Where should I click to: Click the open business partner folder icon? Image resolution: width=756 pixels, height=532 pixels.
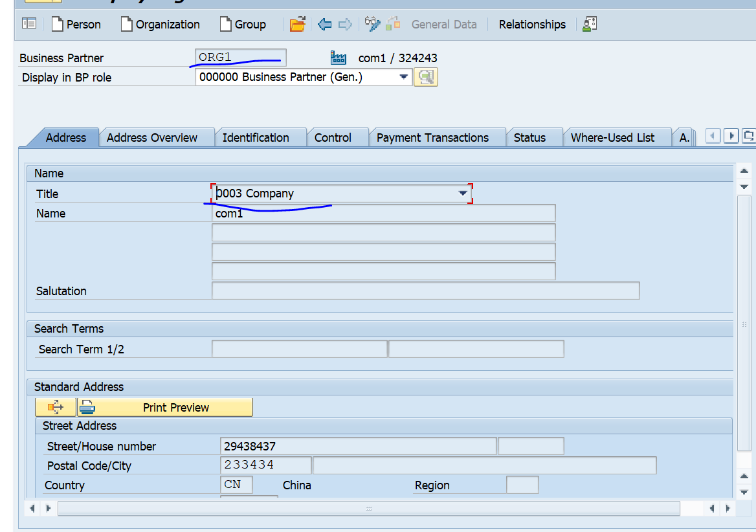(298, 24)
